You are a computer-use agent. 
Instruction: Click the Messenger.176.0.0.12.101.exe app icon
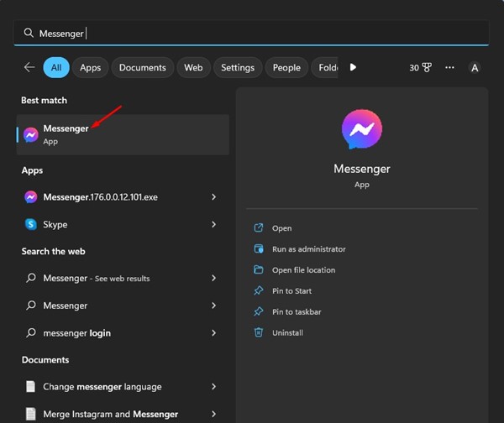click(31, 197)
